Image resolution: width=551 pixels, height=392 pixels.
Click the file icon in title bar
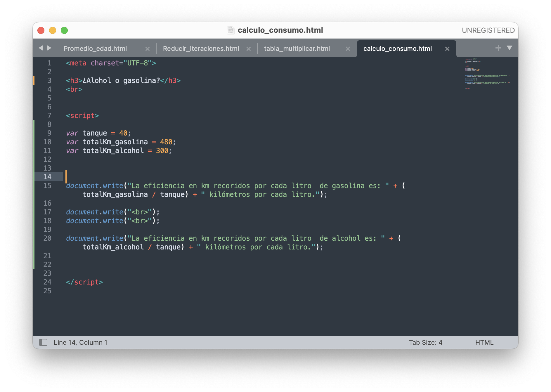coord(231,30)
